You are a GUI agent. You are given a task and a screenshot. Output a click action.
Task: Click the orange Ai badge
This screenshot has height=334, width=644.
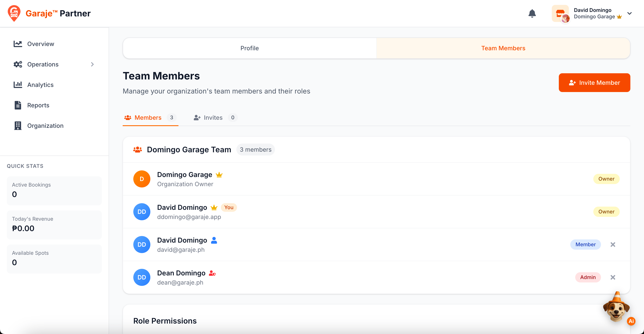click(631, 321)
